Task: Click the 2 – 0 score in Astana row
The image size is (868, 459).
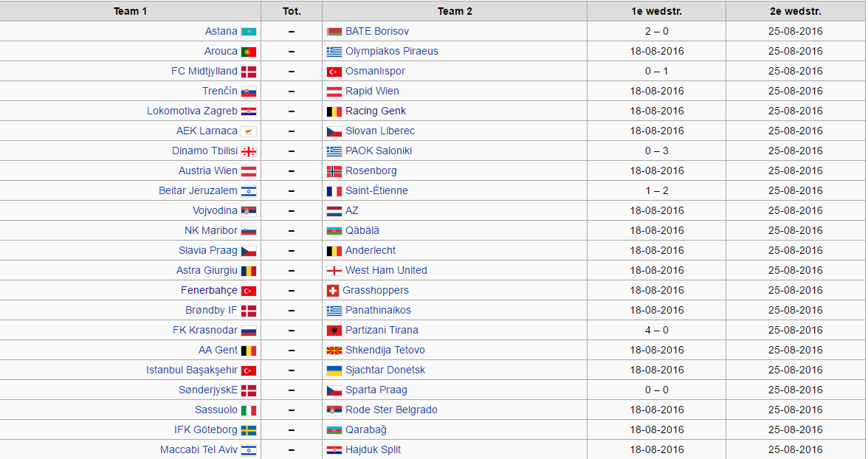Action: click(657, 32)
